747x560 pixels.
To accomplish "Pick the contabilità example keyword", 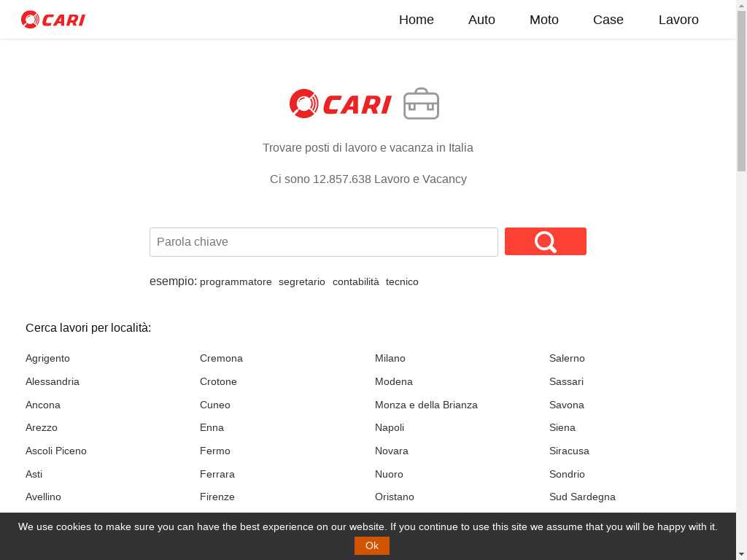I will pos(355,282).
